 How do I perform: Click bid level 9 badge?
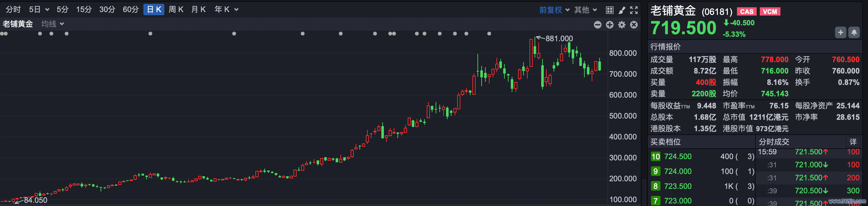655,171
